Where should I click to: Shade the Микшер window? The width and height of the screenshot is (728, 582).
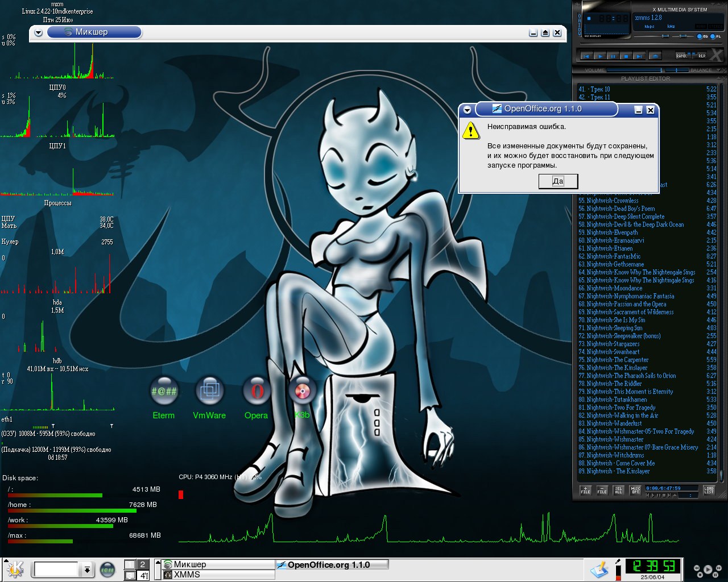point(545,32)
